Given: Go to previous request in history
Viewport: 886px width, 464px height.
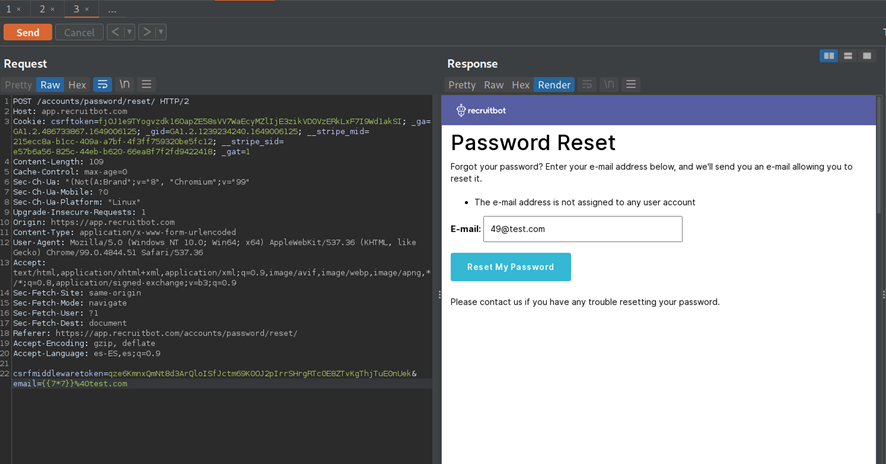Looking at the screenshot, I should pyautogui.click(x=115, y=32).
